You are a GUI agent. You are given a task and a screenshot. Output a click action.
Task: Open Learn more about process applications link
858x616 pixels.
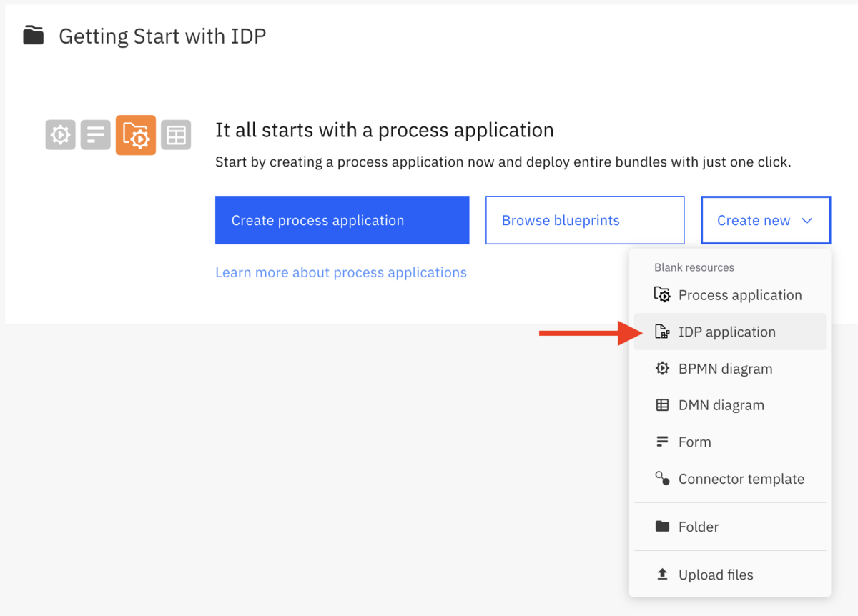tap(341, 272)
